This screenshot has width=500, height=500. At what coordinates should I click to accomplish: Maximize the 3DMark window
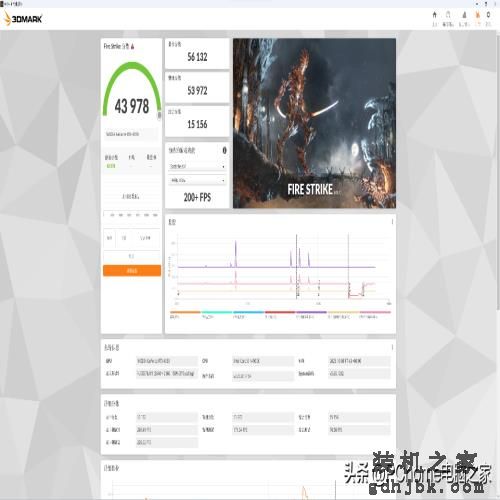[x=486, y=4]
